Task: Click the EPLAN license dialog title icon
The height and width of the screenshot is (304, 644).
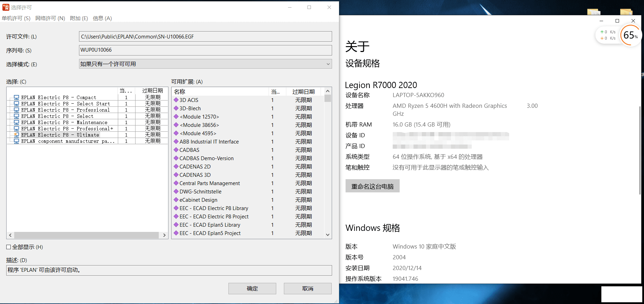Action: [6, 7]
